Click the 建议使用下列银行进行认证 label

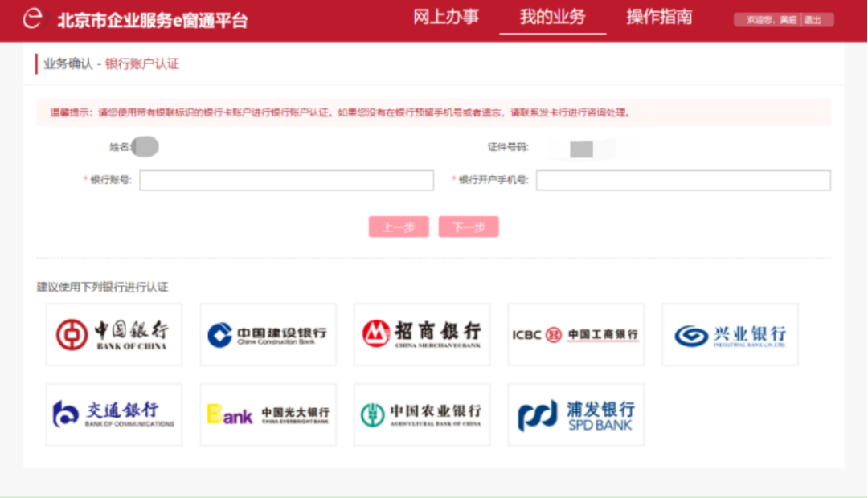click(x=102, y=287)
